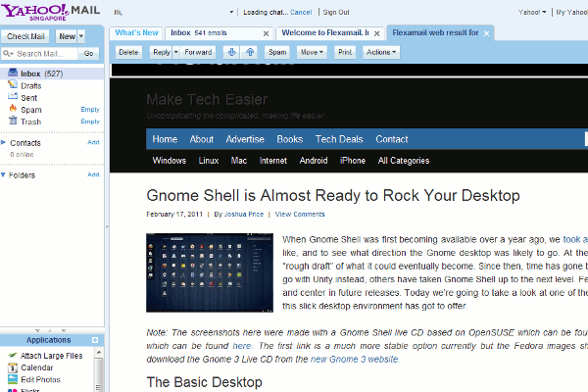Switch to the What's New tab
The width and height of the screenshot is (588, 392).
click(136, 32)
